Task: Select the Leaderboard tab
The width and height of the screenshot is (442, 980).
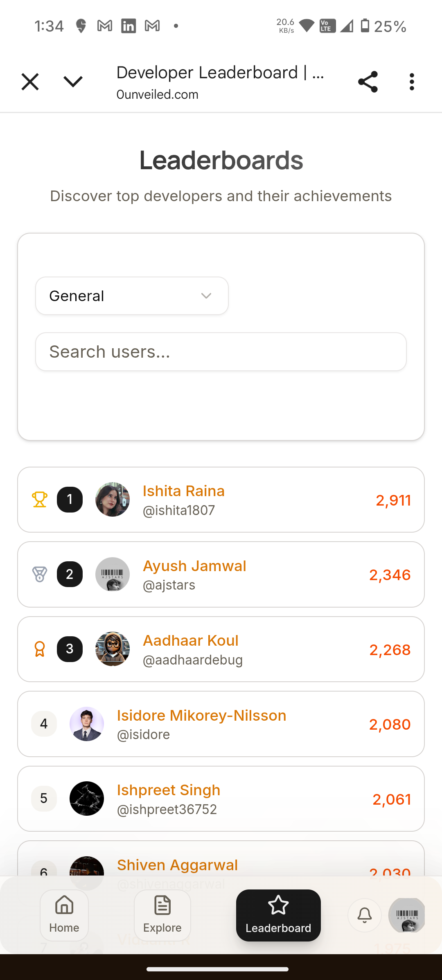Action: click(278, 915)
